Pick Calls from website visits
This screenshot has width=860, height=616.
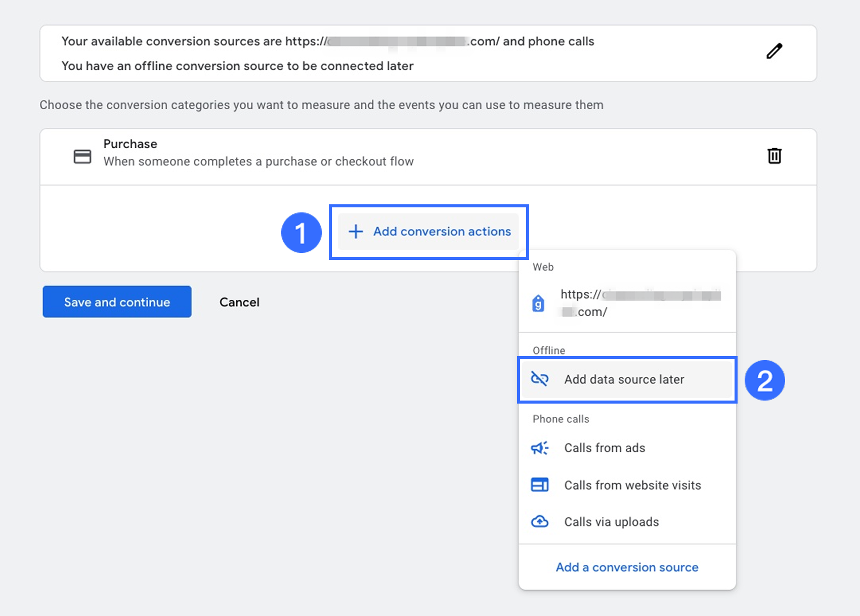click(x=632, y=486)
